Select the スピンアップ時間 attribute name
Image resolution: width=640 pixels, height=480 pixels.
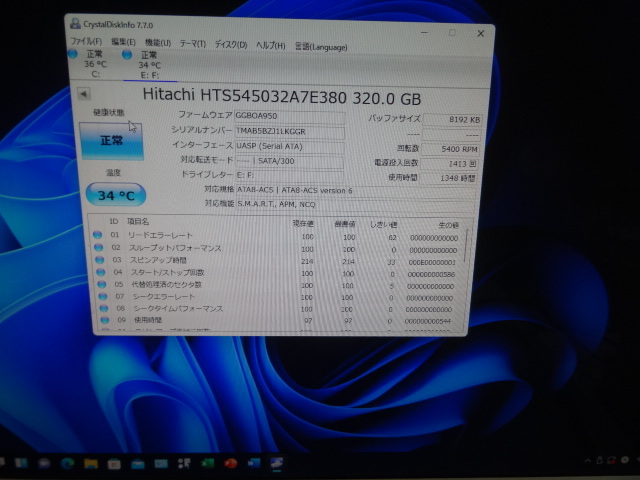click(158, 260)
